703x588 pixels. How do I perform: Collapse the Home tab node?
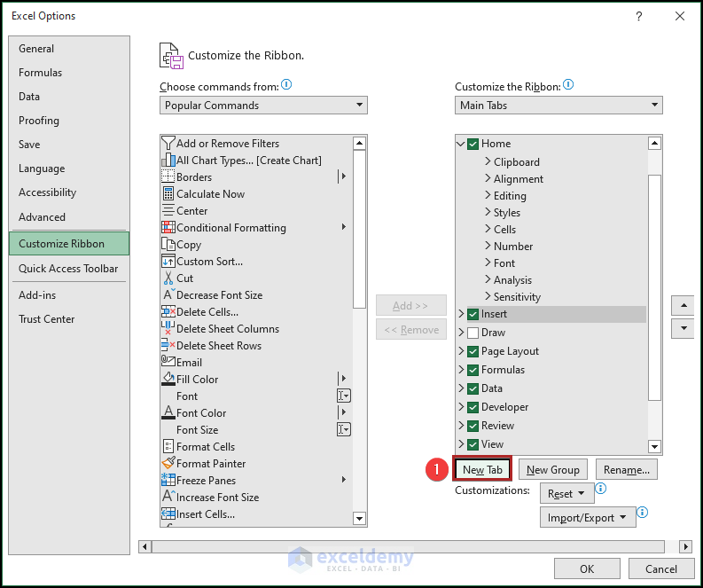click(x=460, y=144)
